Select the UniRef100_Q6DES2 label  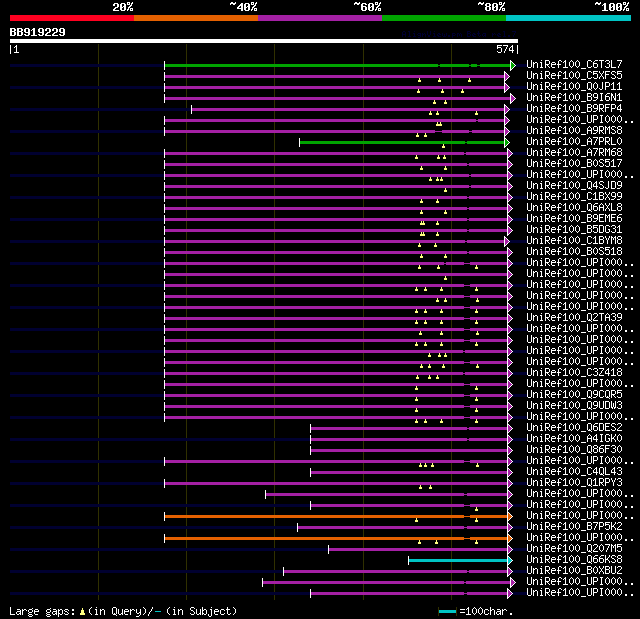[x=574, y=428]
